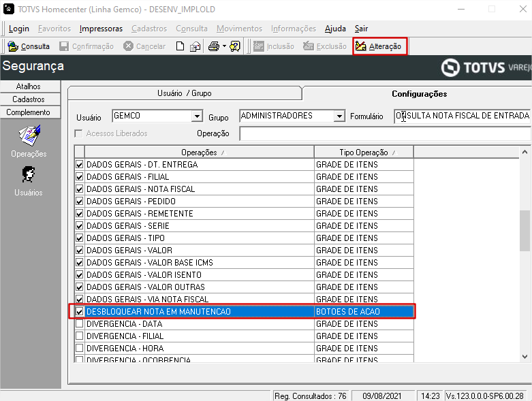Click the version Vs.123.0.0.0-SP6.00.28 text
This screenshot has width=532, height=401.
coord(484,396)
